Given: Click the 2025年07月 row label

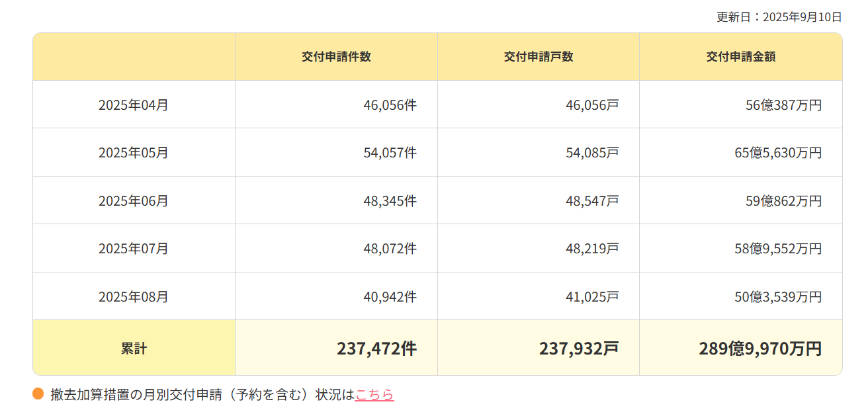Looking at the screenshot, I should point(134,249).
